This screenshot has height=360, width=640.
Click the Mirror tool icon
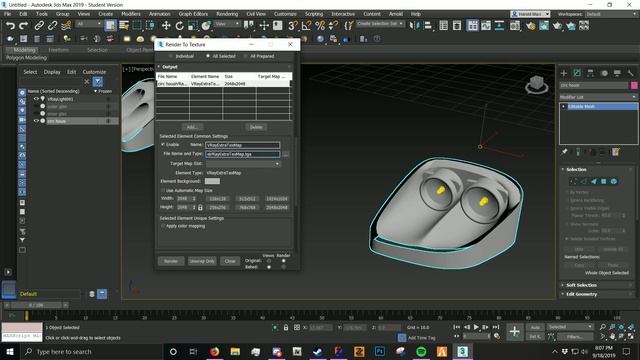(414, 26)
